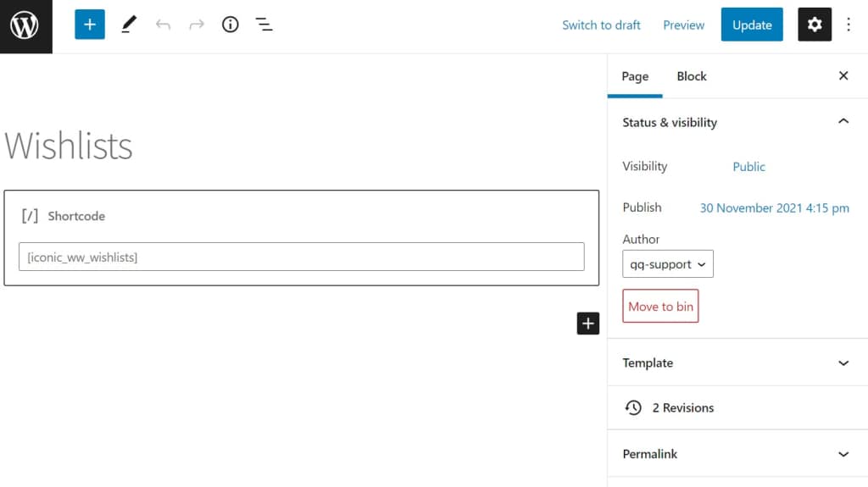Click the shortcode input field
The image size is (868, 487).
pyautogui.click(x=301, y=257)
